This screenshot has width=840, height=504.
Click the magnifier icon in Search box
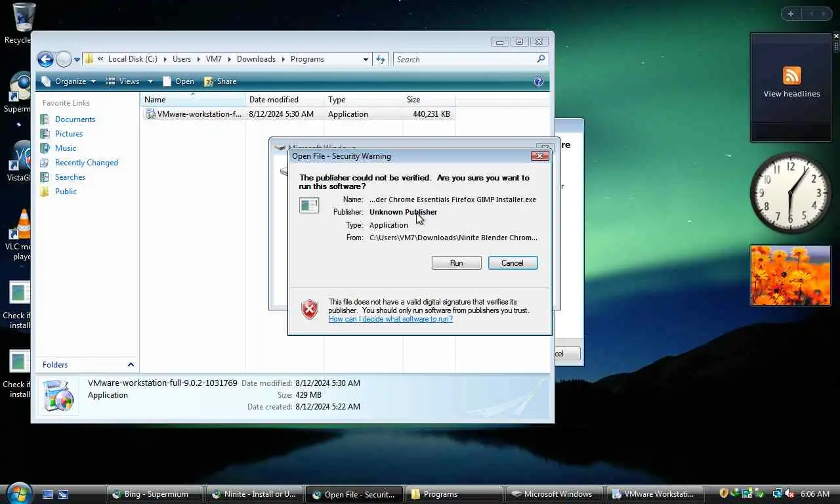pos(541,59)
